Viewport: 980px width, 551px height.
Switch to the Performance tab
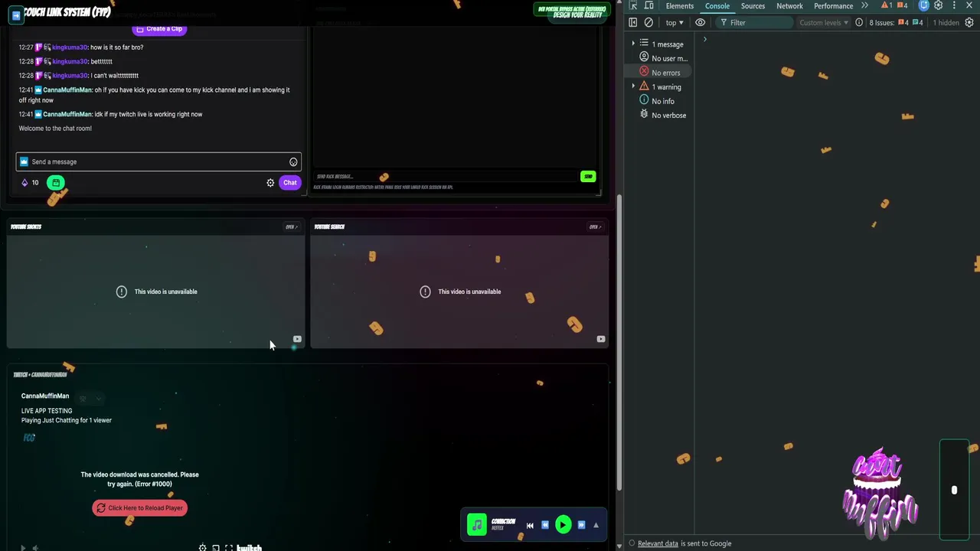(833, 6)
